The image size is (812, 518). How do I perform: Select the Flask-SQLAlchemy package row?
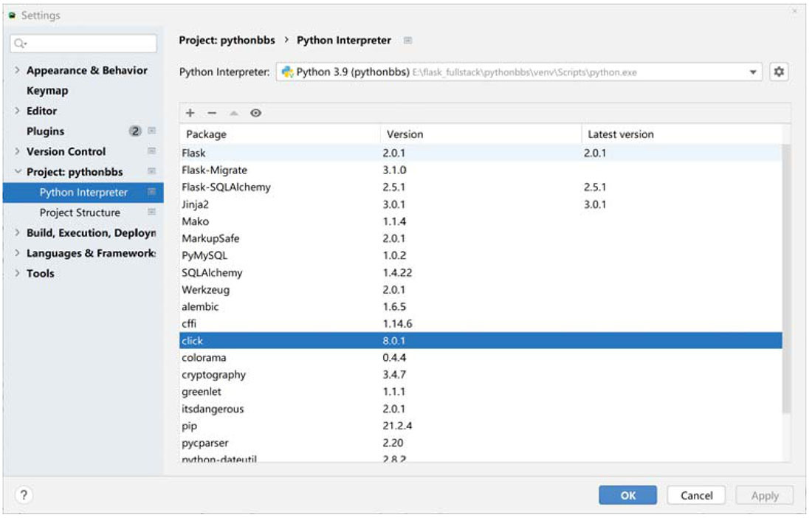pos(481,187)
